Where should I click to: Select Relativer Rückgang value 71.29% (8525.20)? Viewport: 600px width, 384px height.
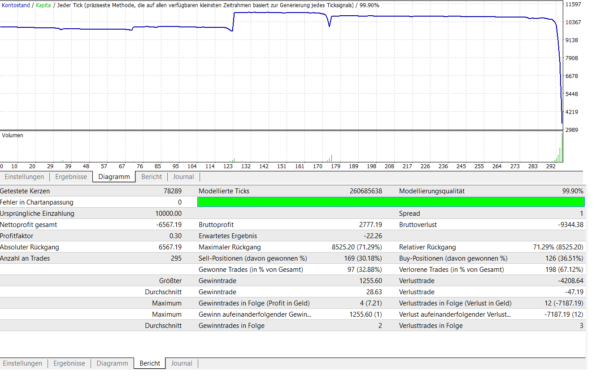558,247
